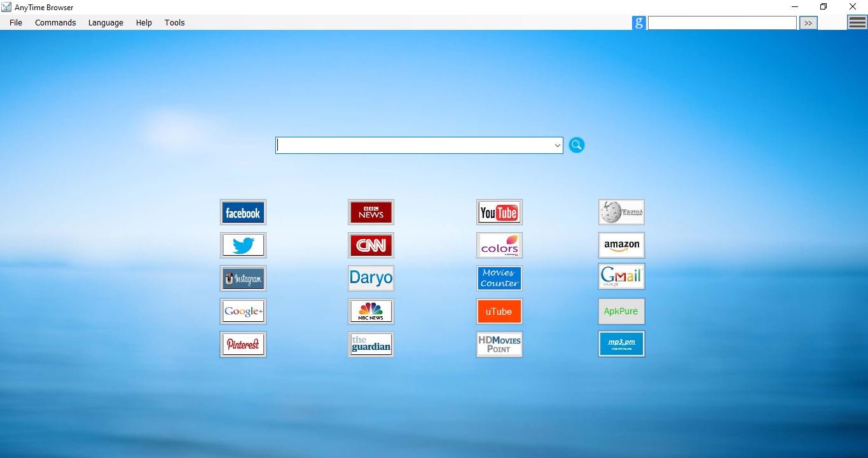Open the Pinterest shortcut tile

pos(243,345)
